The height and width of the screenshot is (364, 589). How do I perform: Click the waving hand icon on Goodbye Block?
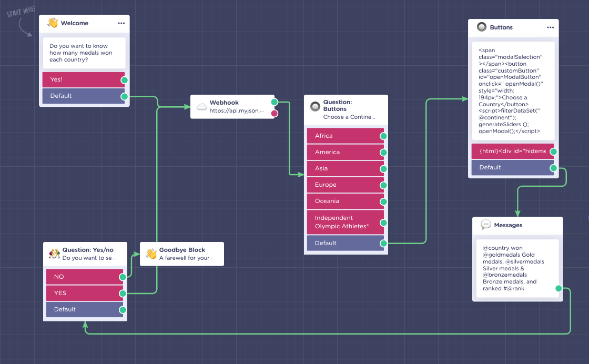pos(151,254)
